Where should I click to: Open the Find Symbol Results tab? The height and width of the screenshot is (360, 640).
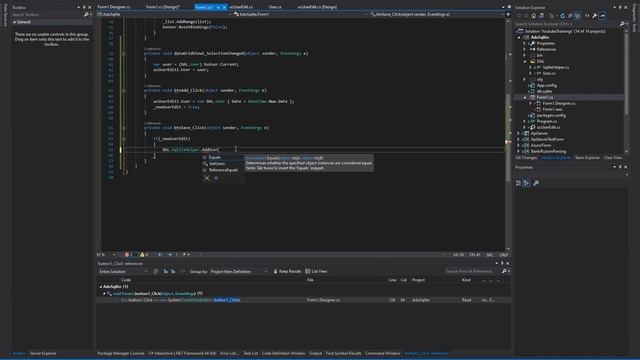tap(344, 353)
